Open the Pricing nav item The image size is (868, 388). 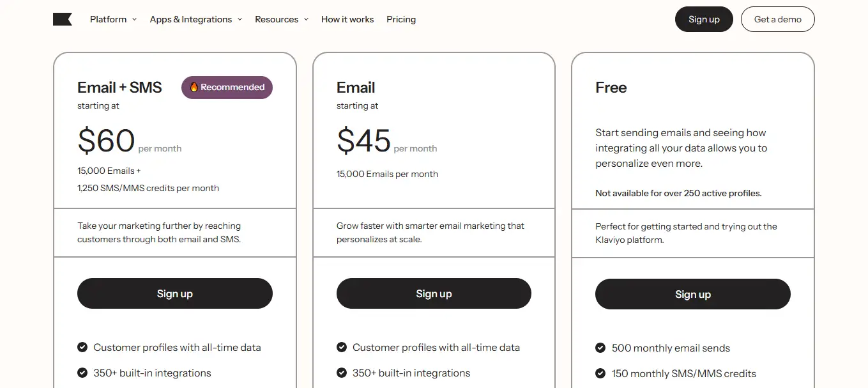click(401, 19)
